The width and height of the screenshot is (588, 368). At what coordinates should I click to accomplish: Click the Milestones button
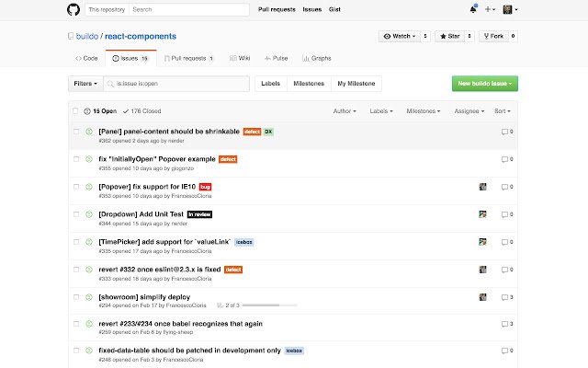[309, 84]
